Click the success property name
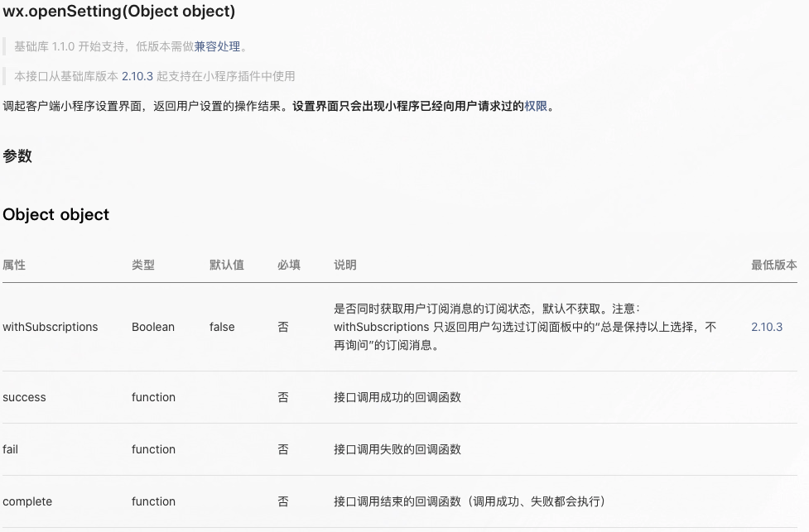 point(24,397)
